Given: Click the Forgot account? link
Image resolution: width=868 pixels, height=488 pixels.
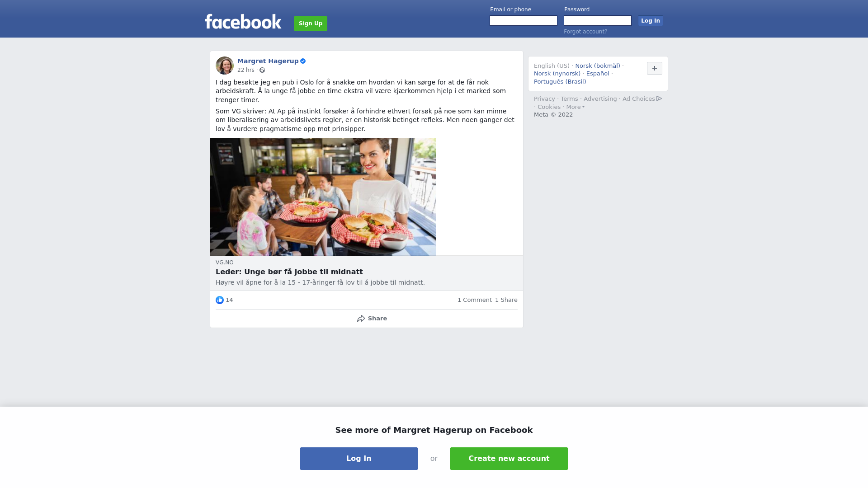Looking at the screenshot, I should click(585, 32).
